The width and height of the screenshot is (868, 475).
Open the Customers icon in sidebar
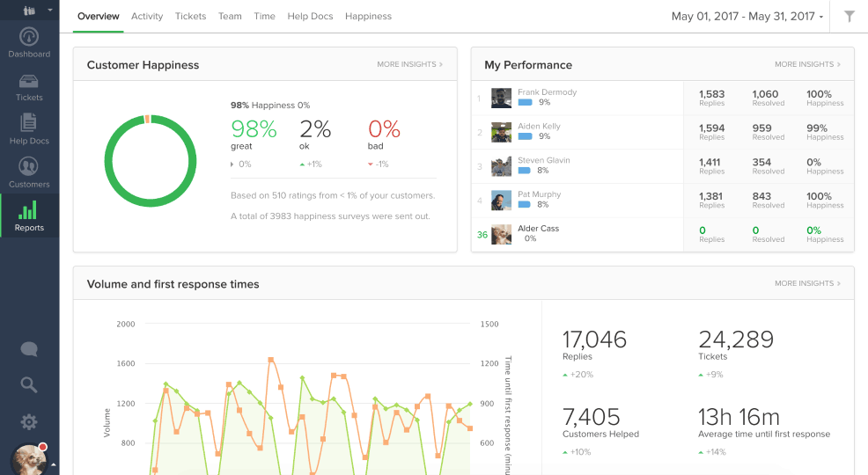(29, 167)
